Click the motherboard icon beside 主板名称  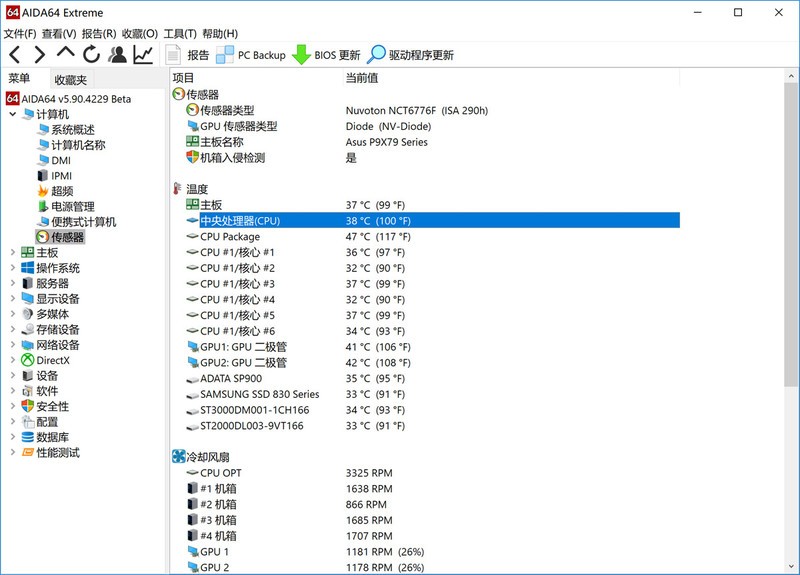192,141
